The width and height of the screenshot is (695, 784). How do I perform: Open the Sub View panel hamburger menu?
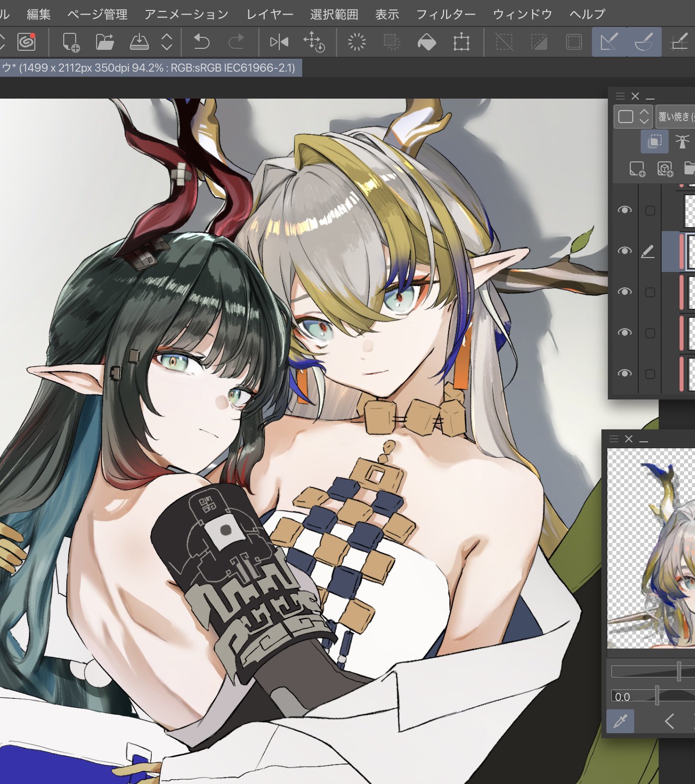pyautogui.click(x=614, y=439)
